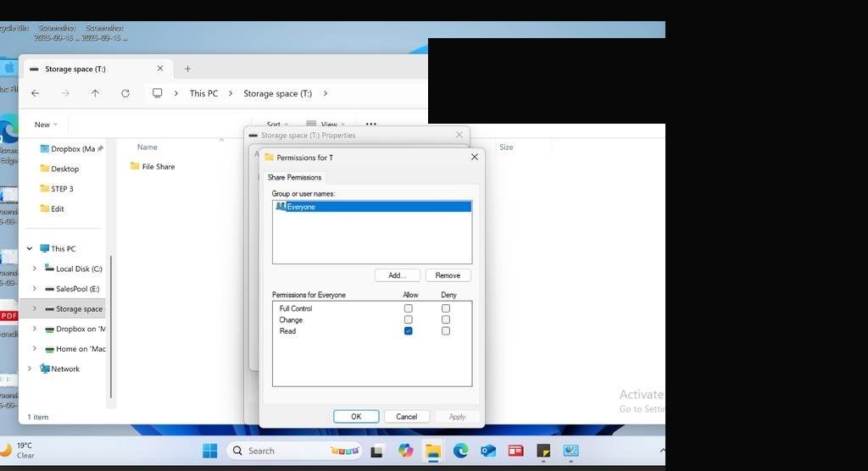Allow Full Control for Everyone
The height and width of the screenshot is (471, 868).
pyautogui.click(x=408, y=308)
